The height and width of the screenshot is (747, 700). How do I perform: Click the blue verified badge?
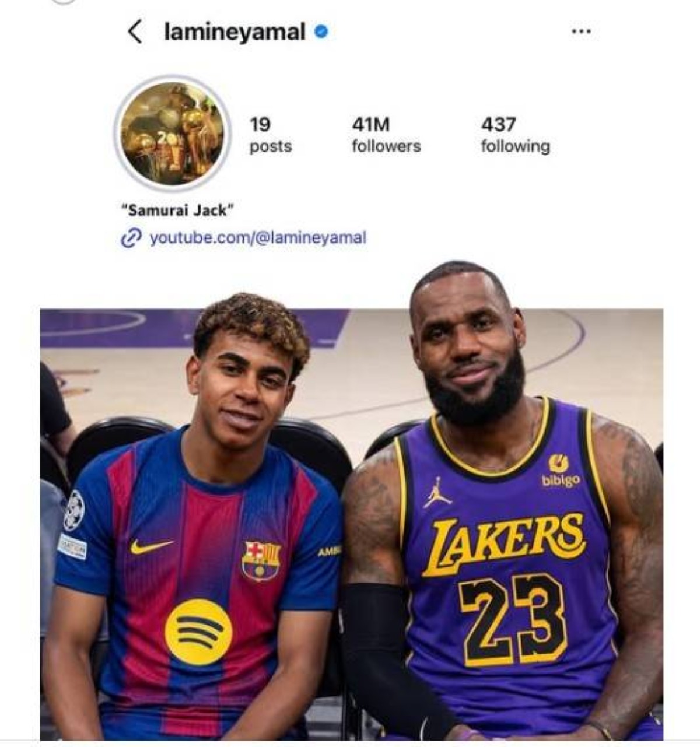point(321,32)
